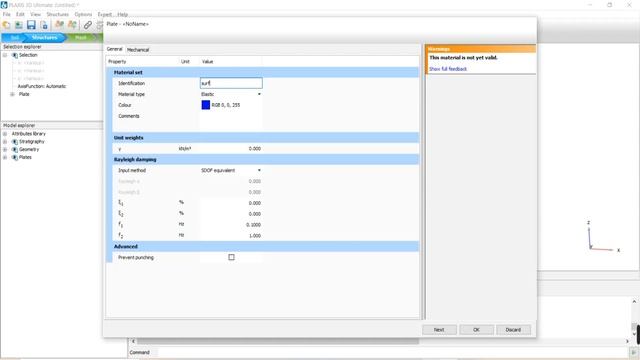Click the Show materials toolbar icon
The width and height of the screenshot is (640, 360).
coord(60,25)
